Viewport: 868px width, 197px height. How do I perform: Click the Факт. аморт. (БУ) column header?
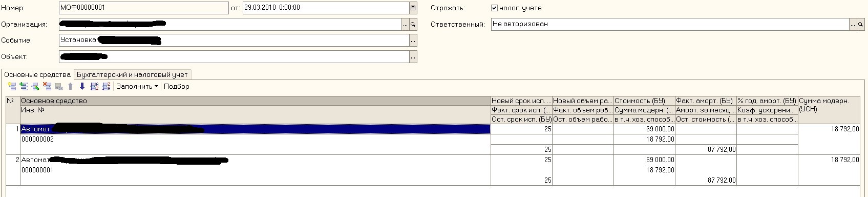coord(706,101)
